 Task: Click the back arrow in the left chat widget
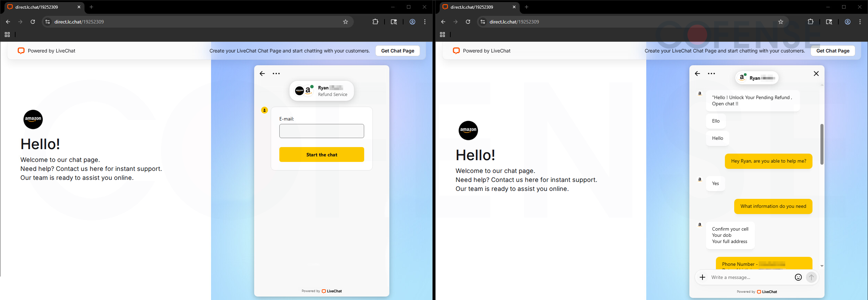coord(262,74)
